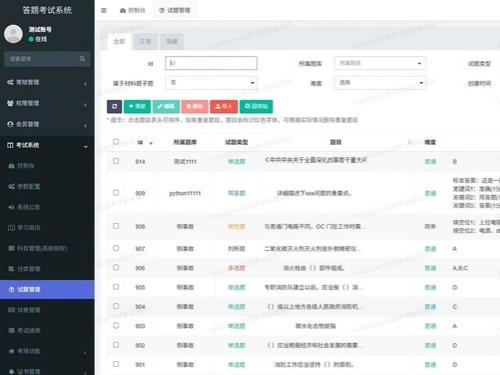Image resolution: width=500 pixels, height=375 pixels.
Task: Click the red 导入 import button
Action: [x=224, y=106]
